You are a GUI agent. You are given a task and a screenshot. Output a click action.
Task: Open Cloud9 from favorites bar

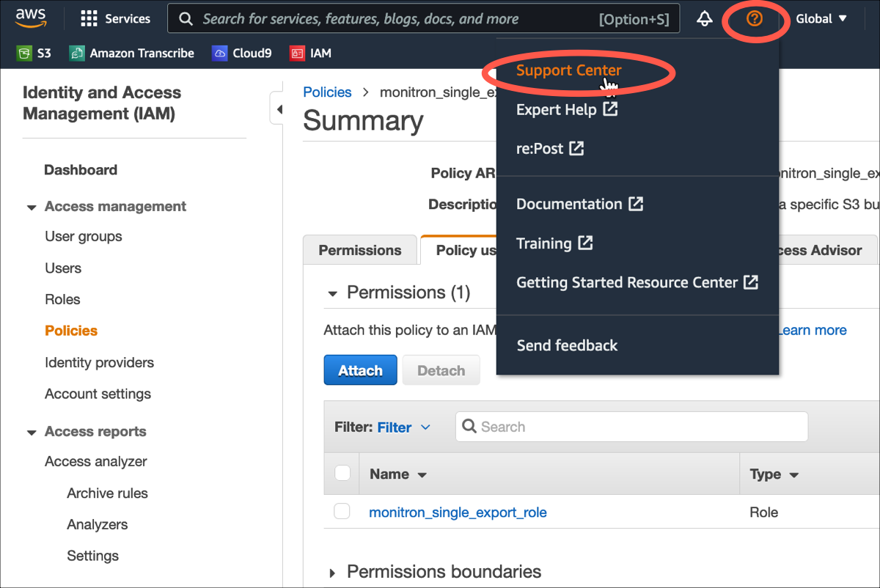coord(241,53)
